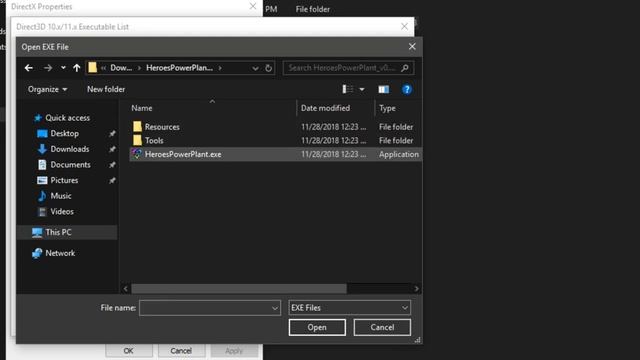Click the scrollbar right arrow
The width and height of the screenshot is (640, 360).
pyautogui.click(x=416, y=289)
